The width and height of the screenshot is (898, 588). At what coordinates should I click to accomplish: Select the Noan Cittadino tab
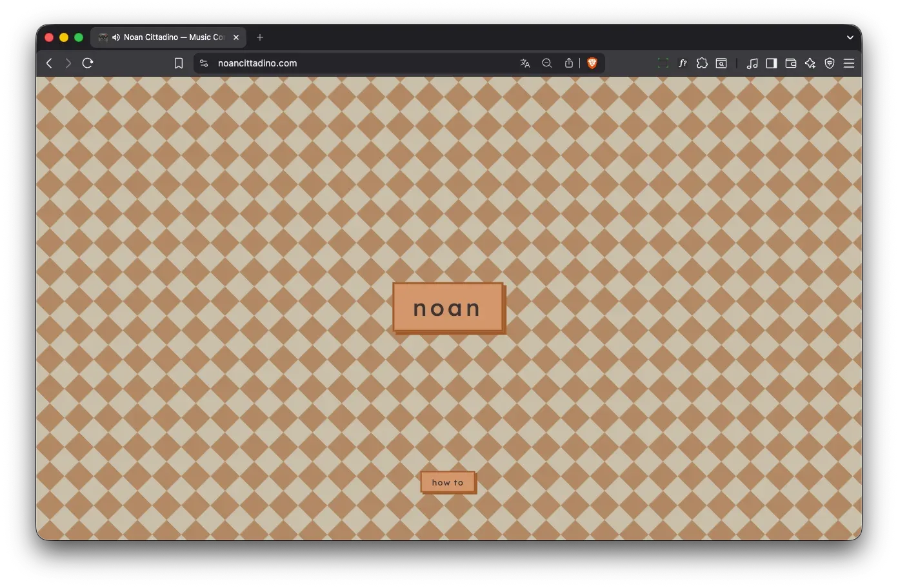[x=168, y=37]
